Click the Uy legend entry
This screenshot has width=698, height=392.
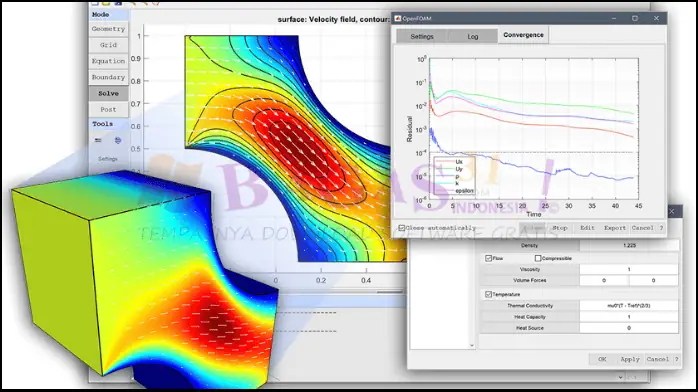[x=459, y=169]
